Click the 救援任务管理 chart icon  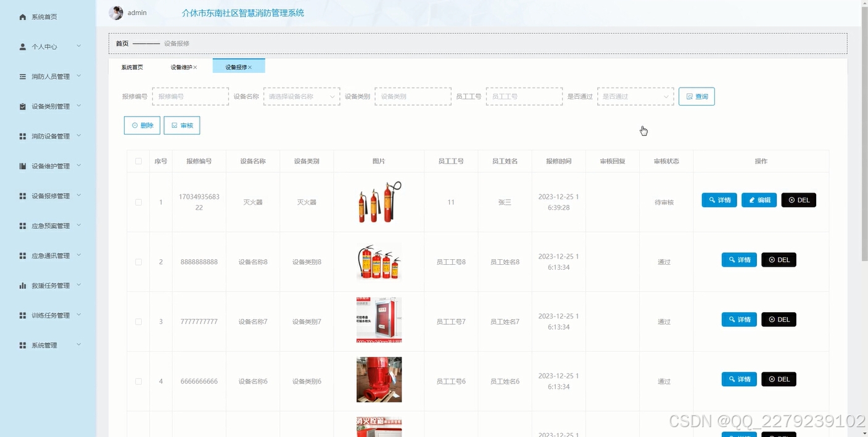[x=23, y=285]
